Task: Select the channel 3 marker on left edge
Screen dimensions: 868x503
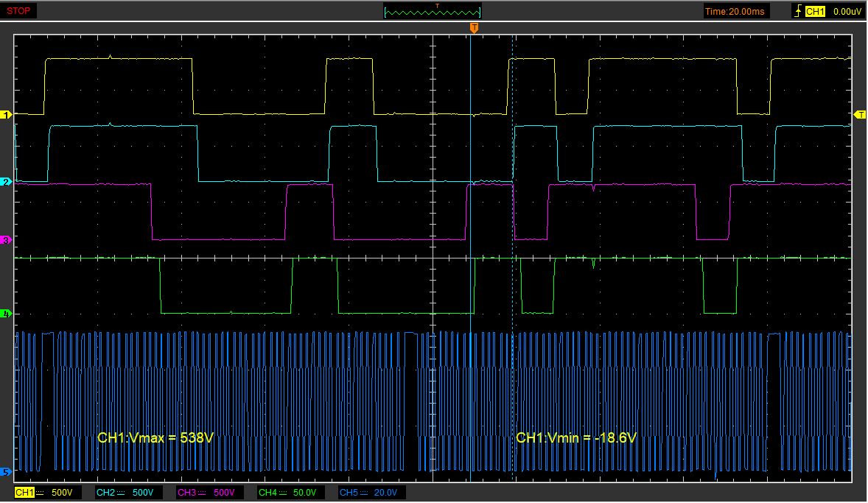Action: click(4, 240)
